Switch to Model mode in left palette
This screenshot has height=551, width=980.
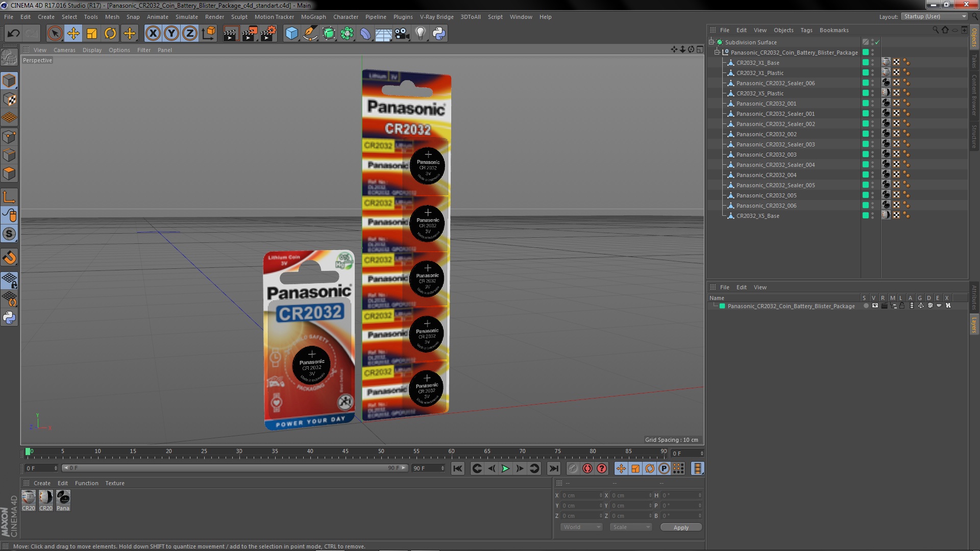coord(9,81)
